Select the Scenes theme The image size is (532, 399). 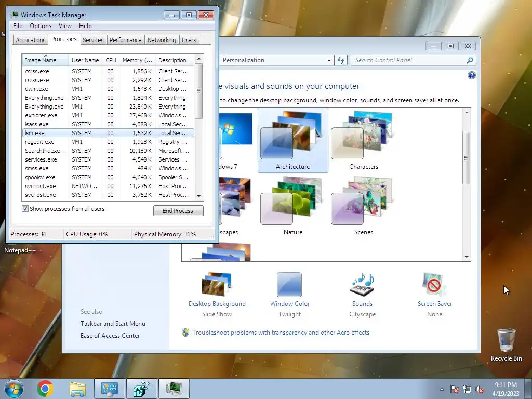[363, 206]
